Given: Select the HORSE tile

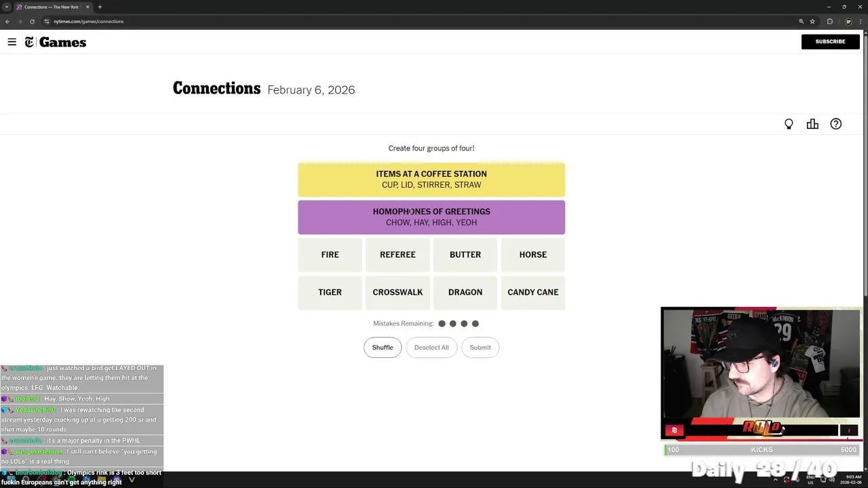Looking at the screenshot, I should click(x=533, y=255).
